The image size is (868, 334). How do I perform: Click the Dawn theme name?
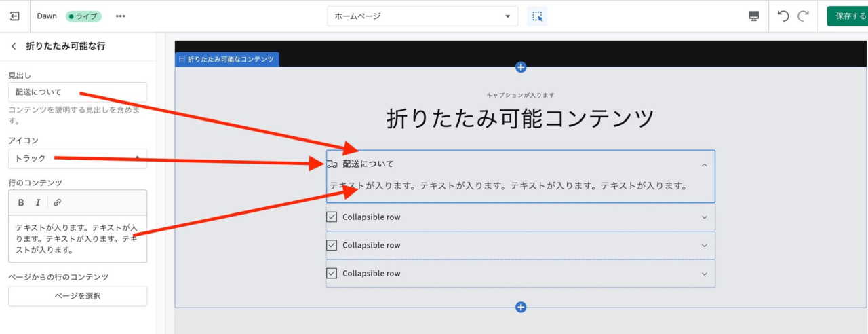pos(47,16)
